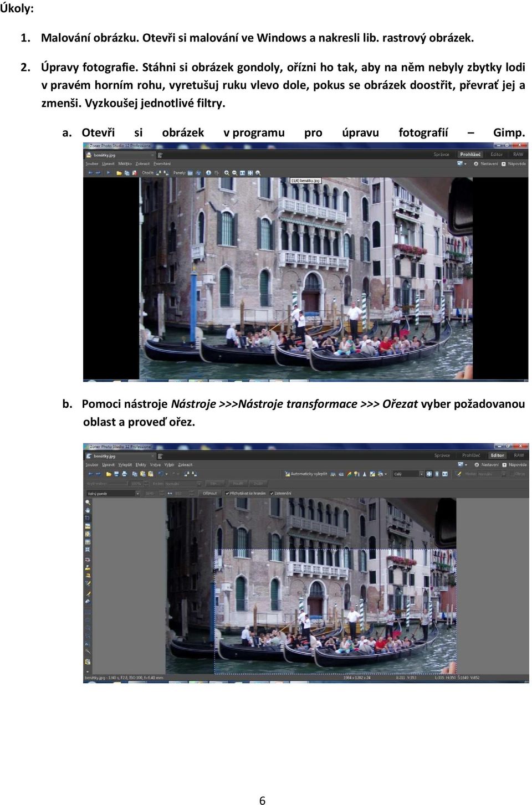The width and height of the screenshot is (532, 805).
Task: Open the Výběr menu in editor window
Action: pyautogui.click(x=169, y=465)
